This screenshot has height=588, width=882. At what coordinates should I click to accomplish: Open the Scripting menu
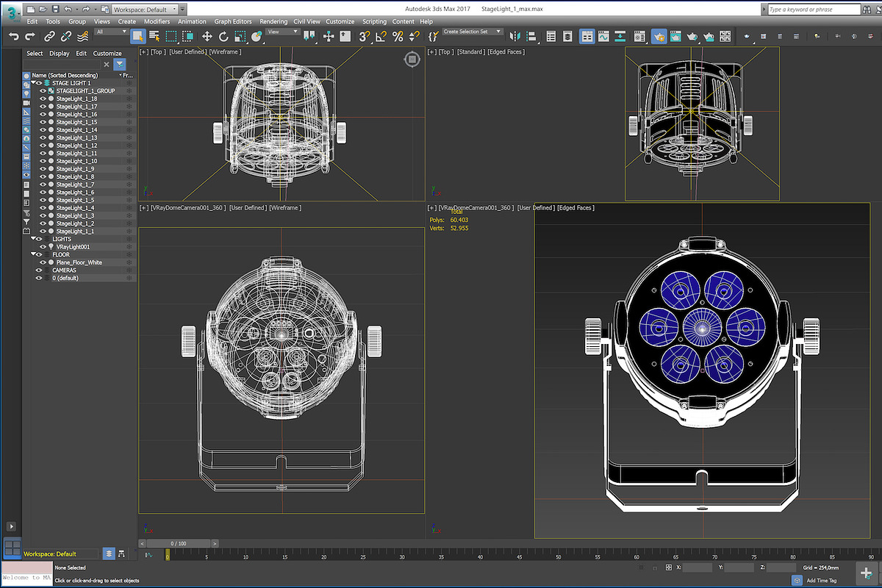[374, 21]
